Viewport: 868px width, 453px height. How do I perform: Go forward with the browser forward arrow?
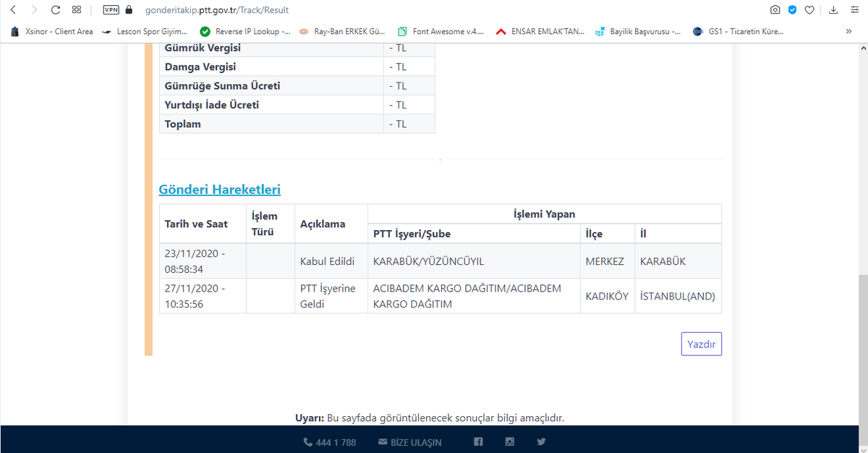click(34, 10)
